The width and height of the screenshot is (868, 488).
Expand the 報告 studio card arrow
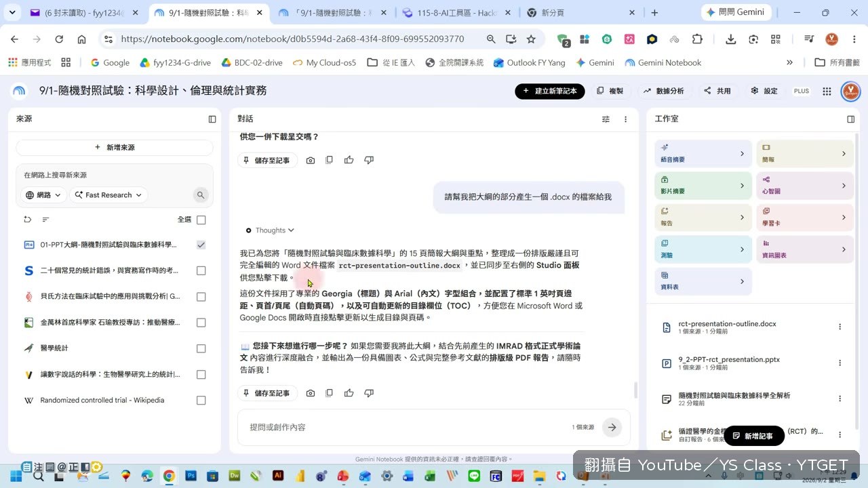click(741, 218)
